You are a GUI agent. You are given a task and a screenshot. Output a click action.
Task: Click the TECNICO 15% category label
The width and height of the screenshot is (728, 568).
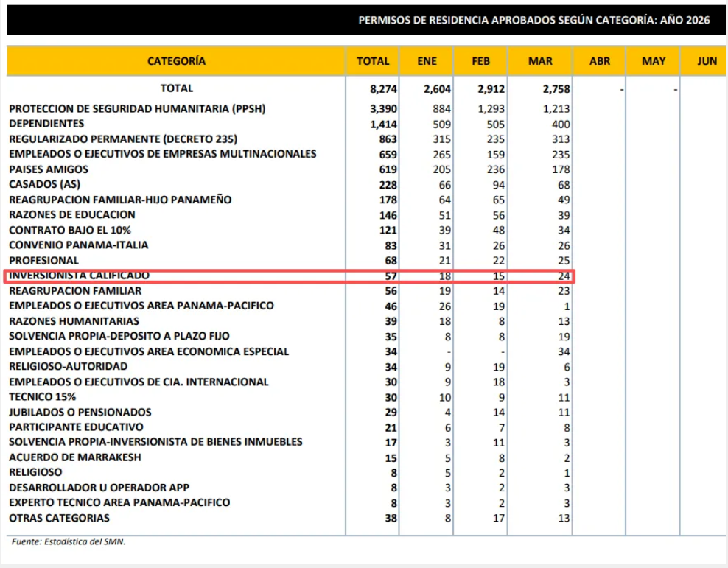pyautogui.click(x=42, y=397)
